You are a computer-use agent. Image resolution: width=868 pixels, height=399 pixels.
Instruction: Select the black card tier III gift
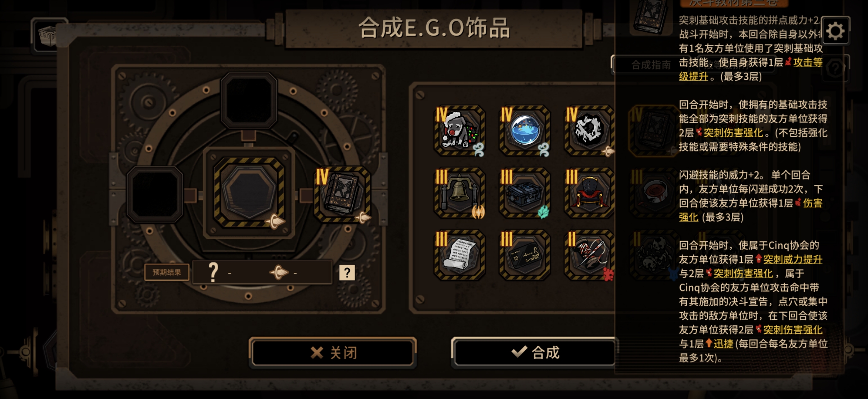(x=525, y=255)
